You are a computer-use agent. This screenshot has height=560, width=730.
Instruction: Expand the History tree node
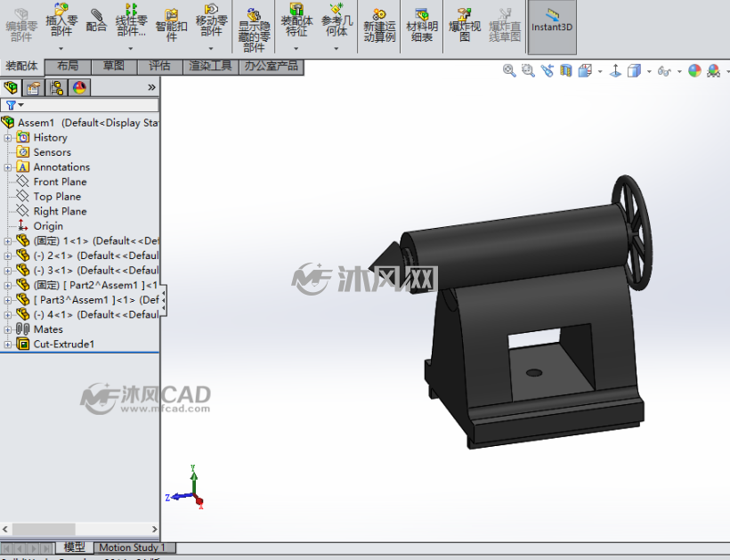(7, 138)
